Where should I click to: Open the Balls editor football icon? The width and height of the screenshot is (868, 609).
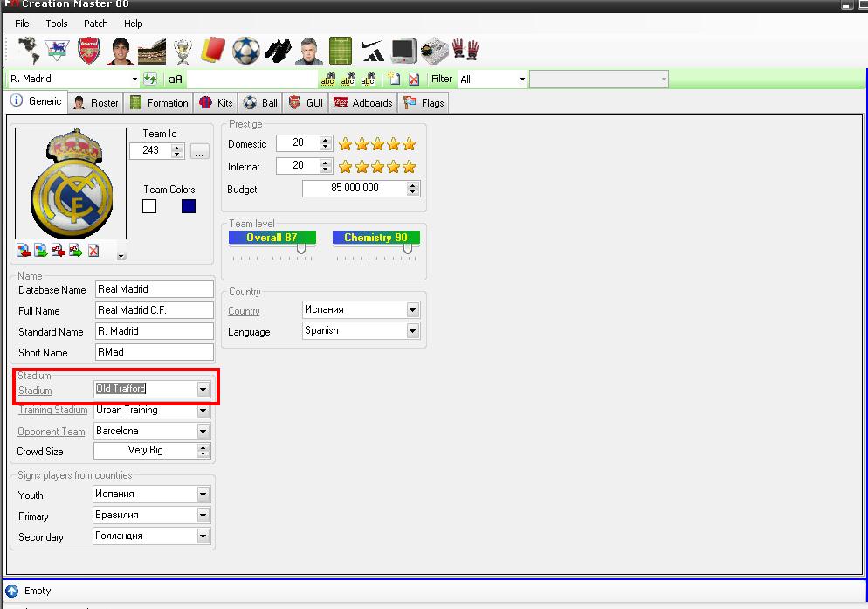245,51
